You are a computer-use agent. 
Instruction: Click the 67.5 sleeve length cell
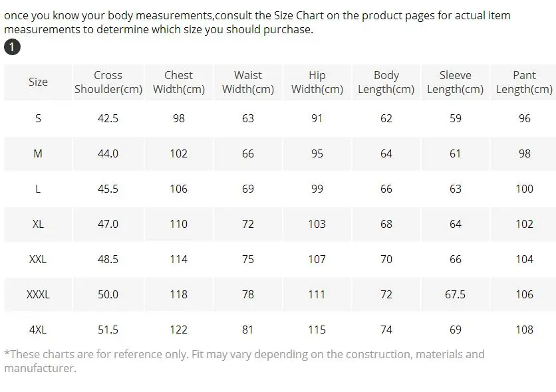pos(455,294)
